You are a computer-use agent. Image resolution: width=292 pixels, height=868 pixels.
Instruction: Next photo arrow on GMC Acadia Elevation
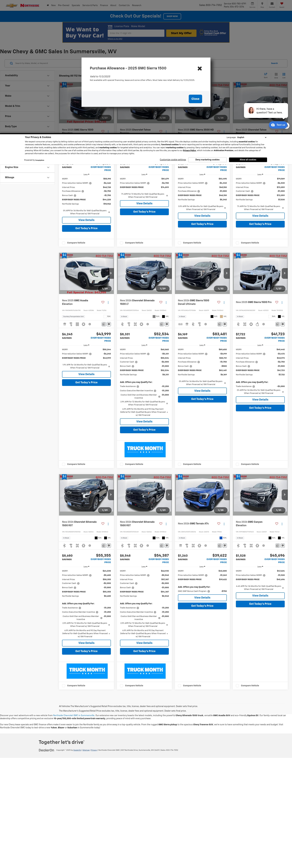tap(111, 273)
